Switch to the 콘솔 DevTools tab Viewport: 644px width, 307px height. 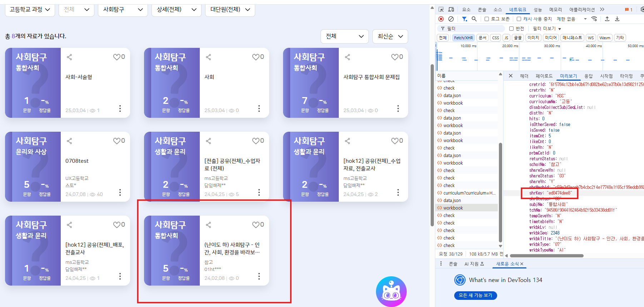tap(482, 10)
